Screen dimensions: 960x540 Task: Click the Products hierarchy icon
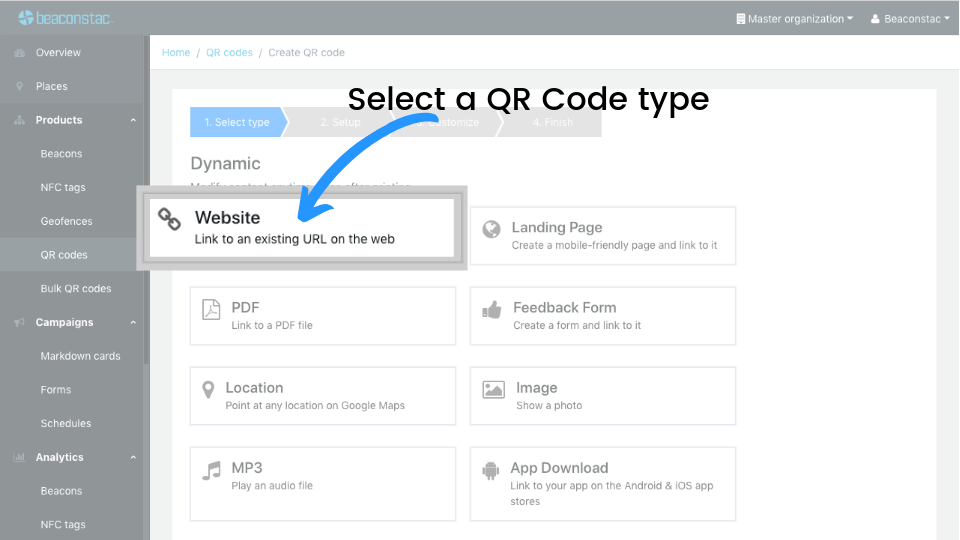[x=20, y=120]
